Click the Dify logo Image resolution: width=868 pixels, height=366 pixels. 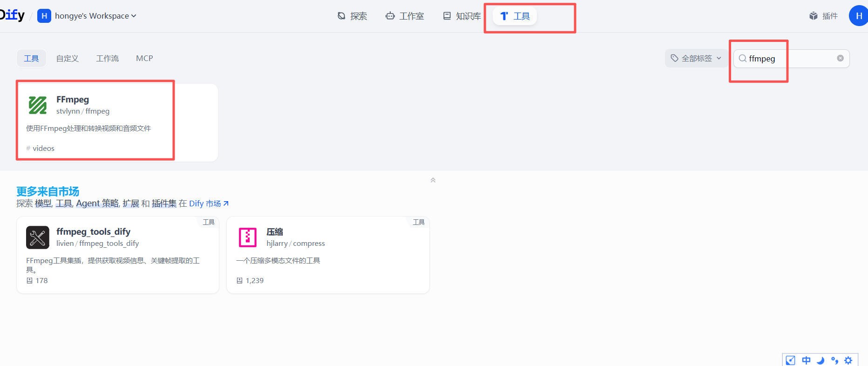(x=12, y=15)
